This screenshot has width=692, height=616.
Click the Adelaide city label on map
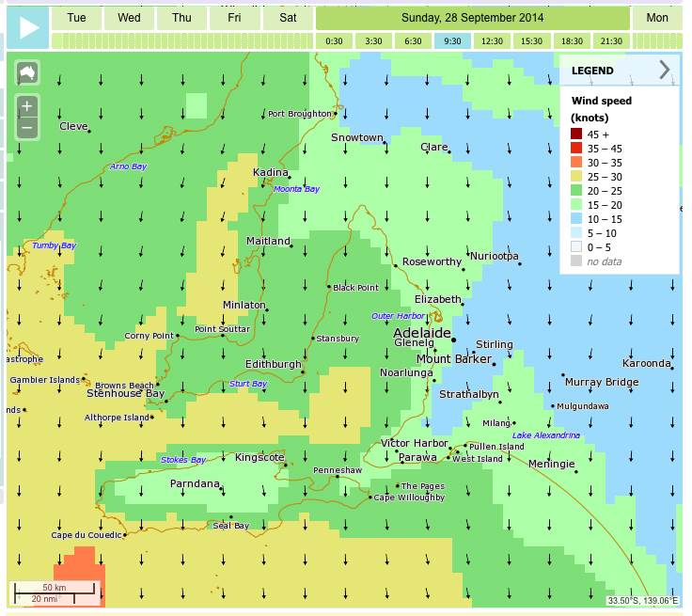[421, 333]
